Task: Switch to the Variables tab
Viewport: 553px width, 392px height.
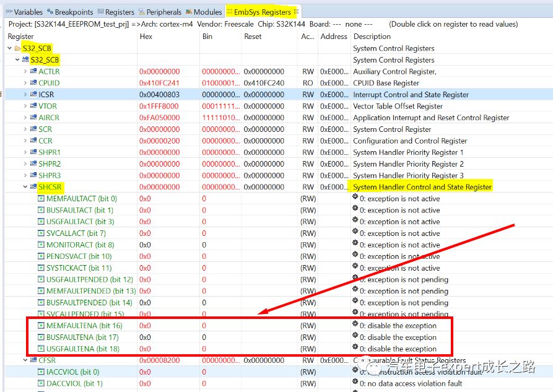Action: tap(24, 12)
